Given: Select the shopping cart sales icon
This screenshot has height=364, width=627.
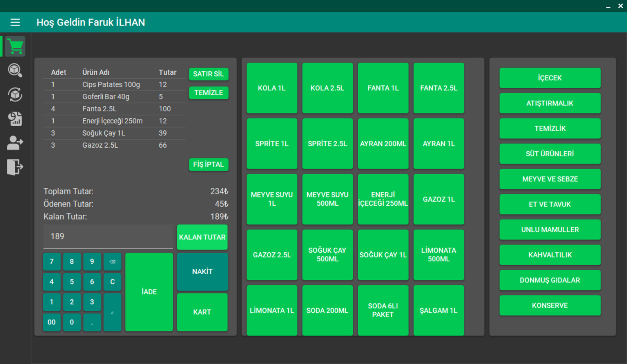Looking at the screenshot, I should [x=15, y=47].
